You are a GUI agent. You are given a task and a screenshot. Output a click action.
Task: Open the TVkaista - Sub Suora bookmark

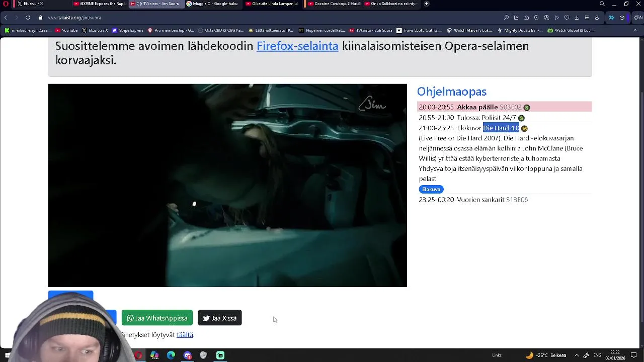(371, 30)
